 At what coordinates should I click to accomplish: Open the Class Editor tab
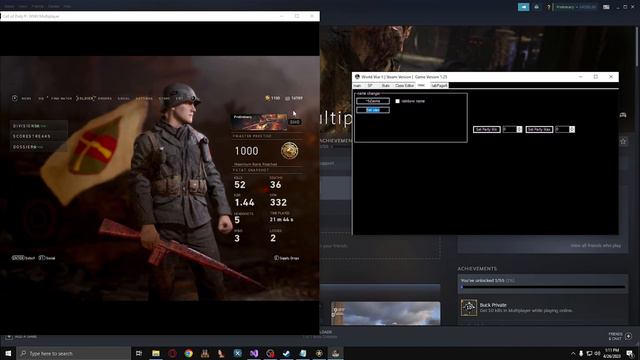click(404, 85)
